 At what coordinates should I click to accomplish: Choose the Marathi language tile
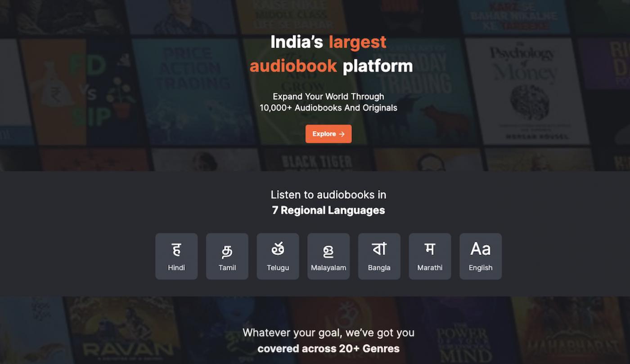[430, 256]
